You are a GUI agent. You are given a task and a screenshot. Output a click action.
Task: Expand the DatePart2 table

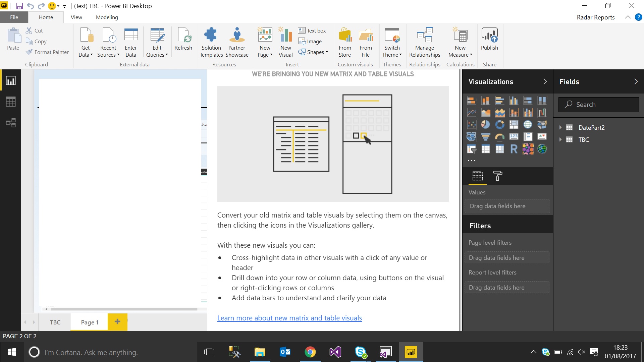point(560,128)
